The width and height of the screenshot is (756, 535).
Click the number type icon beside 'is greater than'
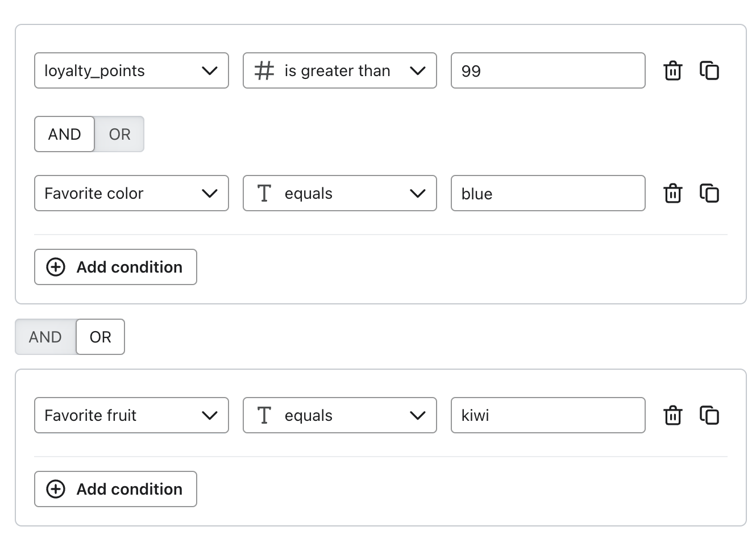pyautogui.click(x=264, y=70)
